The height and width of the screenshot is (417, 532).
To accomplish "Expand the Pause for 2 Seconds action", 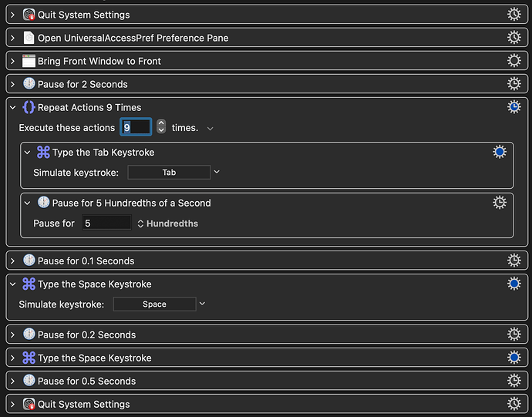I will 13,84.
